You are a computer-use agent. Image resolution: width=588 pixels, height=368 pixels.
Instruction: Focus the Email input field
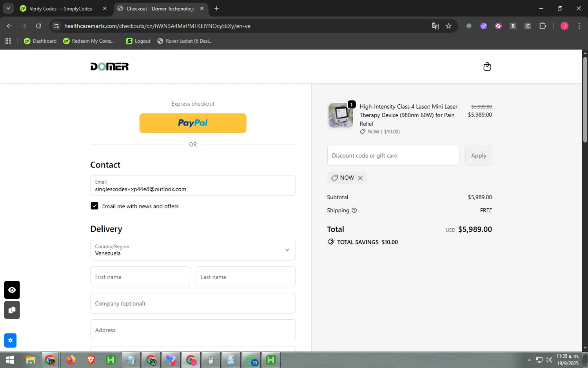193,186
